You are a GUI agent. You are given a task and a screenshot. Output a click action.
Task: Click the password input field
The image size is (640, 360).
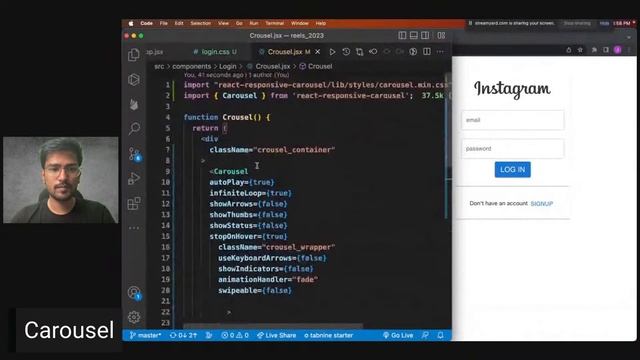tap(513, 149)
